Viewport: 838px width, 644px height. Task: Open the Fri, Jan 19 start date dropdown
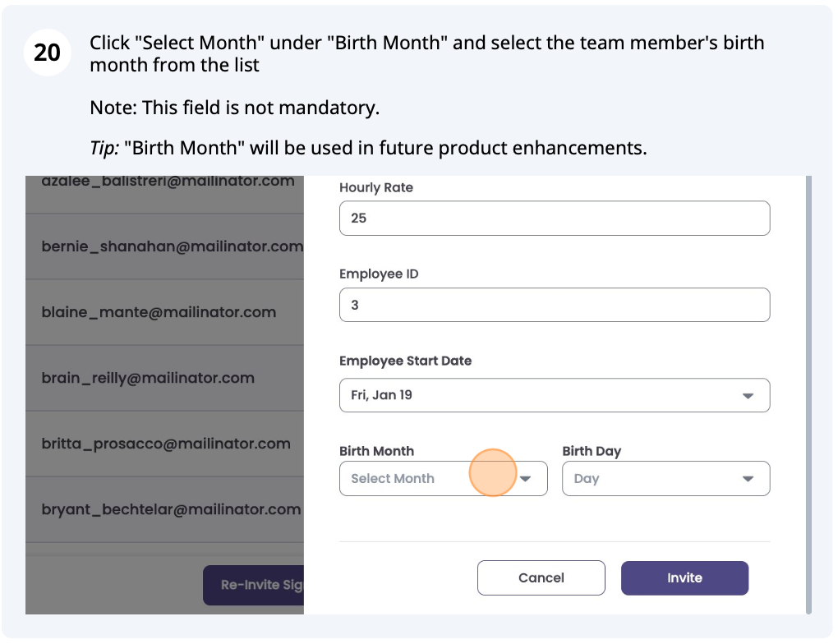click(554, 395)
